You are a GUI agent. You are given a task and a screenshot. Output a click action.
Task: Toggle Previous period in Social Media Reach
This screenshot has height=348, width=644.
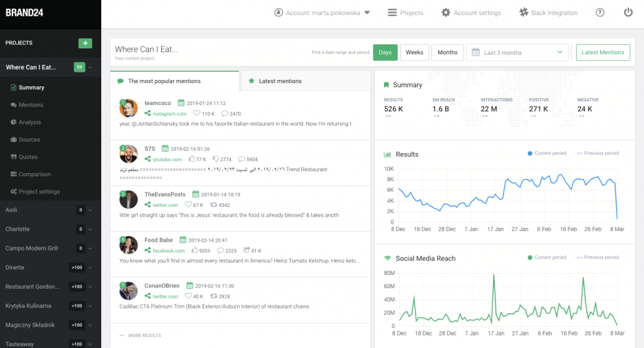tap(597, 257)
